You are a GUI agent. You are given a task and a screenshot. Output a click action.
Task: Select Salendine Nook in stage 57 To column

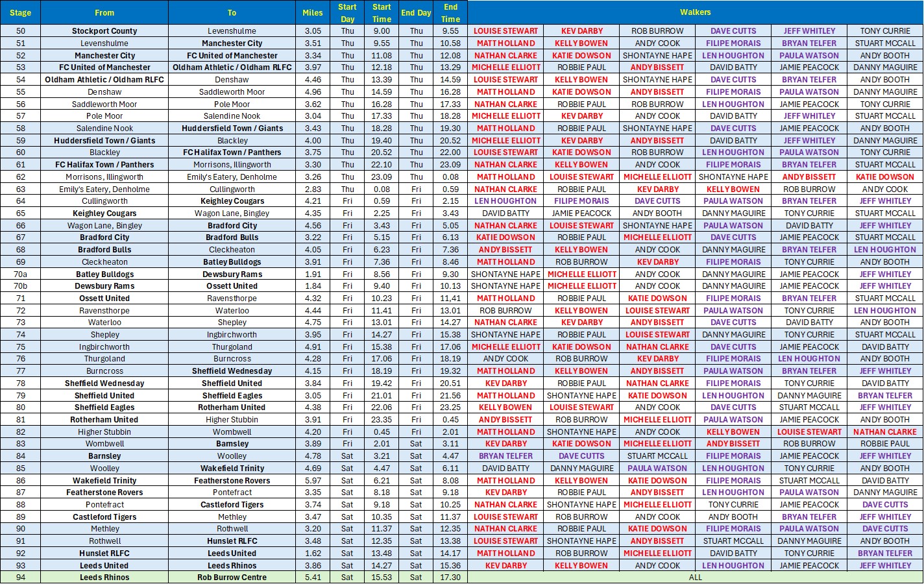232,116
